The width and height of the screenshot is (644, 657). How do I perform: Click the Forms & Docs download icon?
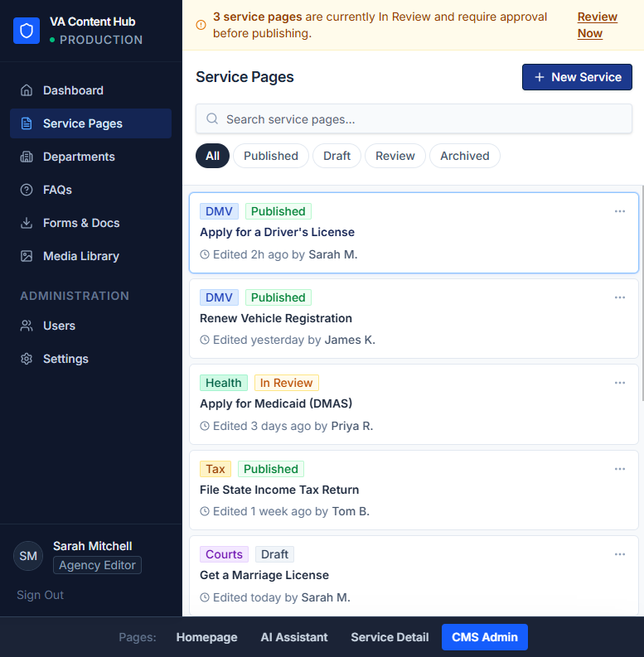pyautogui.click(x=27, y=223)
